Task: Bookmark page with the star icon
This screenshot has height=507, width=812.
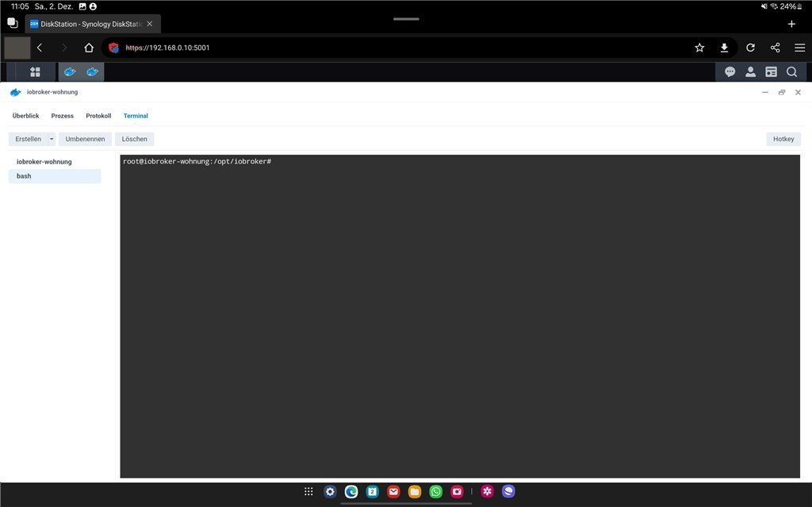Action: pyautogui.click(x=699, y=48)
